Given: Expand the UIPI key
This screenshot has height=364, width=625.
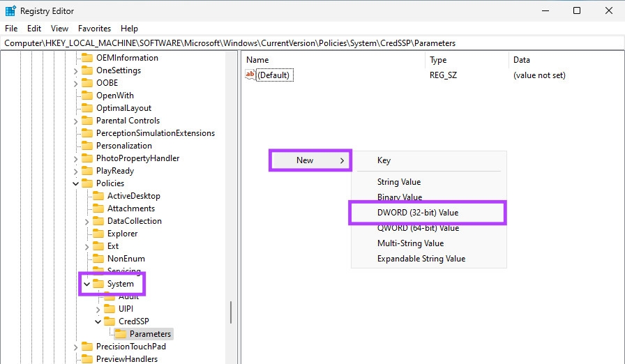Looking at the screenshot, I should [x=98, y=309].
